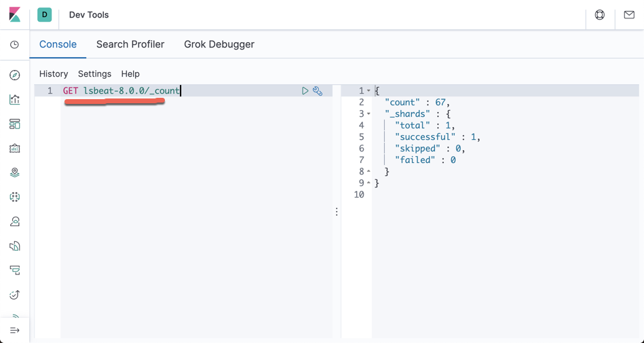
Task: Open Visualize chart icon in sidebar
Action: tap(14, 100)
